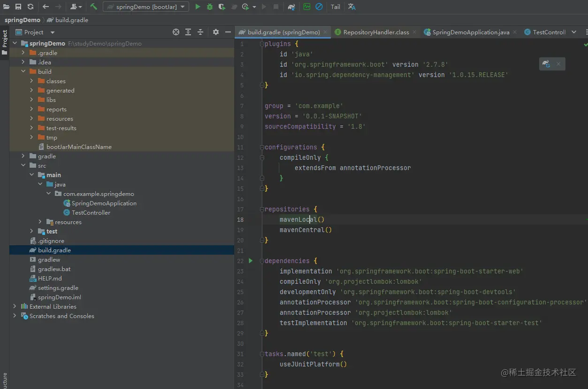This screenshot has height=389, width=588.
Task: Expand the classes folder
Action: 31,81
